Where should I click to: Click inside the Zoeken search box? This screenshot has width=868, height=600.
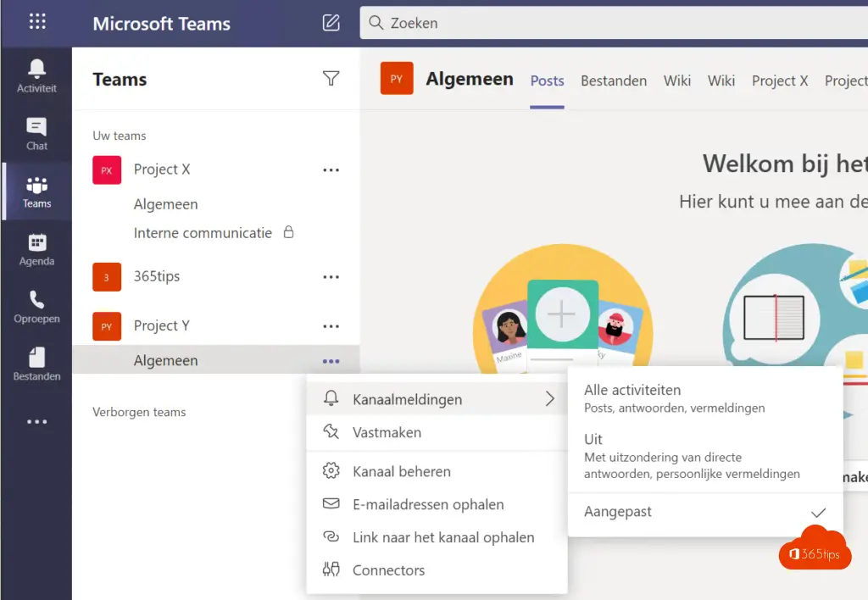point(614,23)
